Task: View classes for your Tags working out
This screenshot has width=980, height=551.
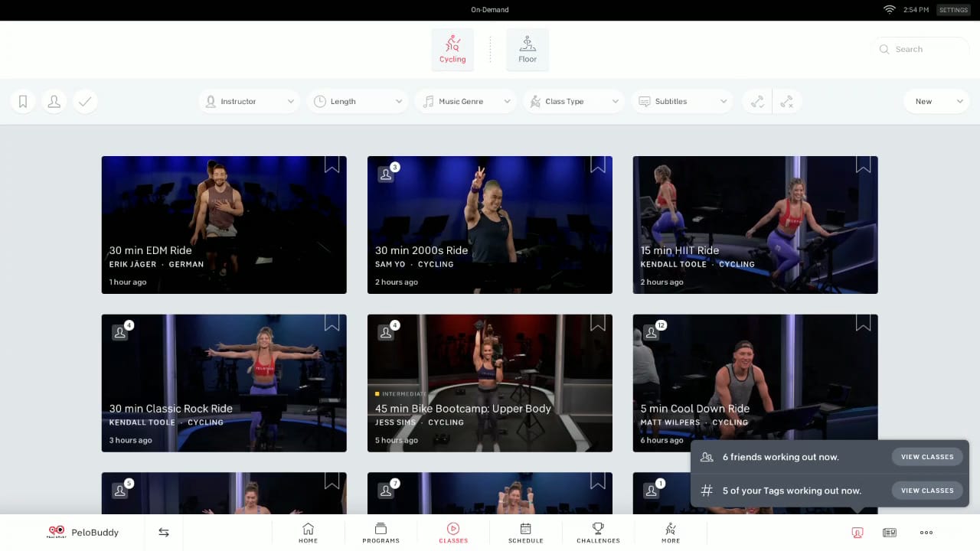Action: (927, 491)
